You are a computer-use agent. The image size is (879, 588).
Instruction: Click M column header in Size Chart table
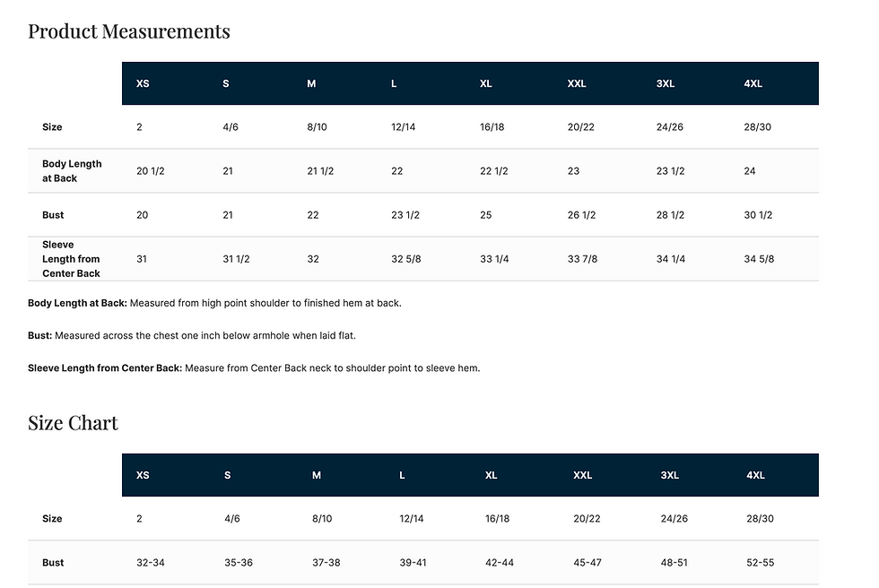tap(316, 475)
